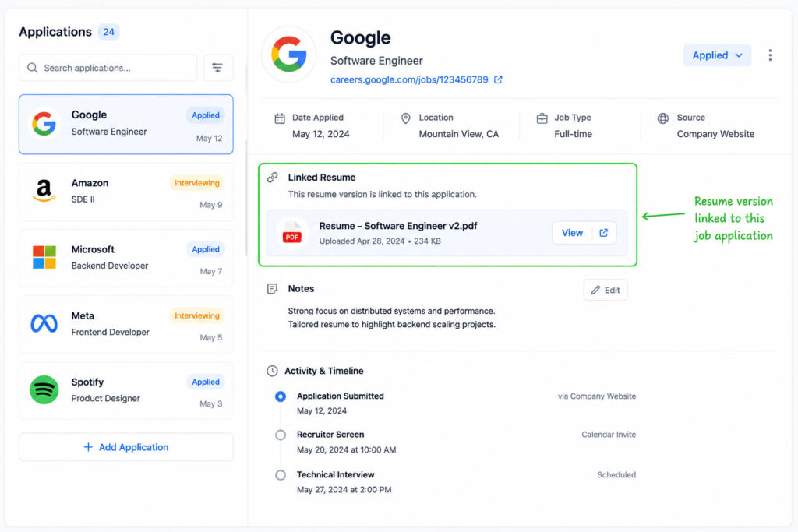
Task: Click the Edit notes button
Action: point(606,290)
